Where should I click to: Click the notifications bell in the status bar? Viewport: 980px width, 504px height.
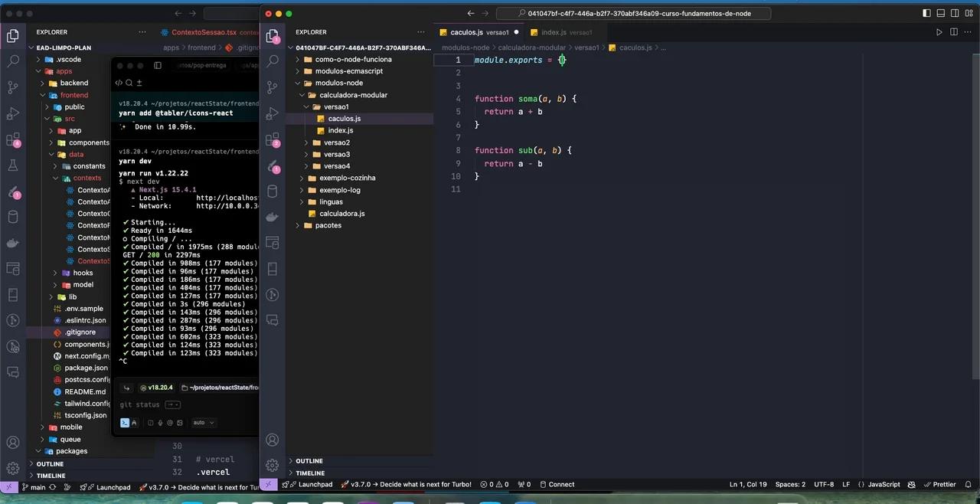click(x=968, y=484)
